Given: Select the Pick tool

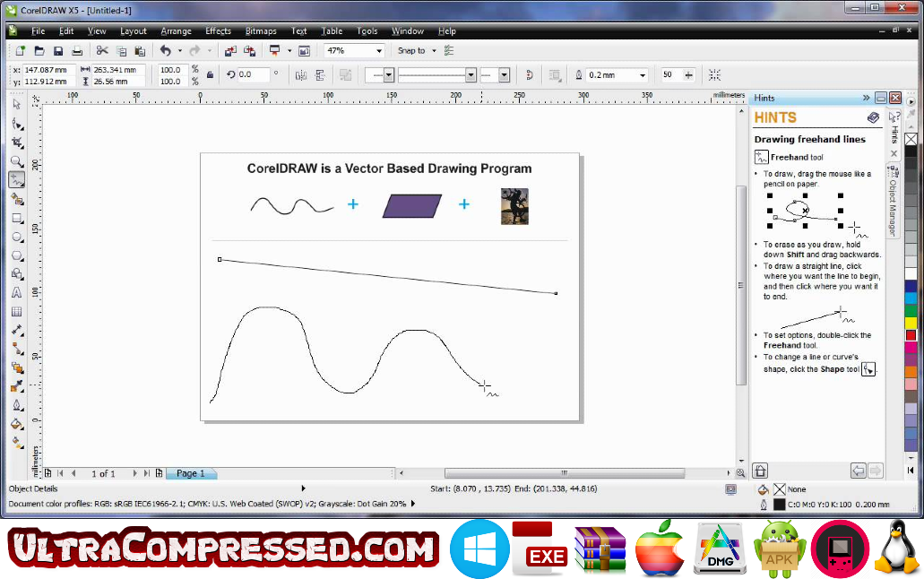Looking at the screenshot, I should 17,104.
